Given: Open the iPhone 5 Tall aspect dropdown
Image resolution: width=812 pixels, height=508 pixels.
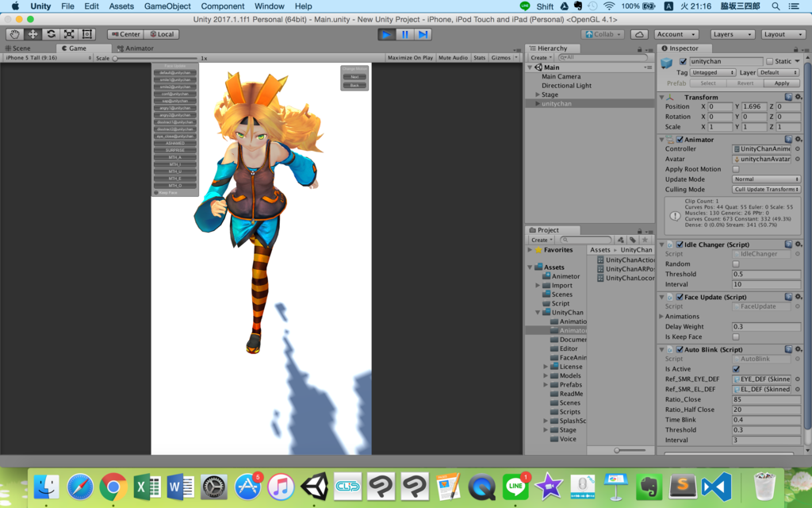Looking at the screenshot, I should click(48, 57).
